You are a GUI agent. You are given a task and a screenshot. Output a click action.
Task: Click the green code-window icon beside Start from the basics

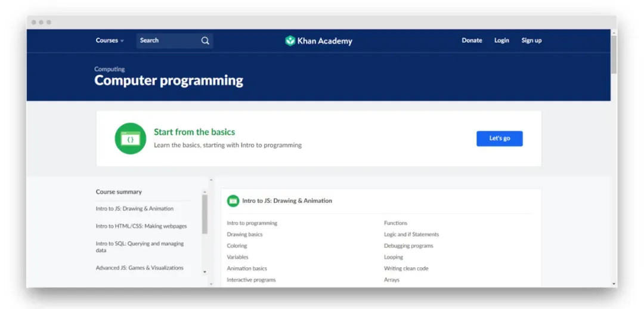pyautogui.click(x=130, y=138)
